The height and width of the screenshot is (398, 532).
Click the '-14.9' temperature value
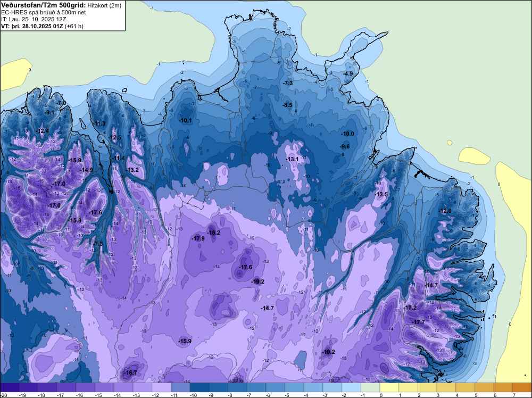coord(87,170)
